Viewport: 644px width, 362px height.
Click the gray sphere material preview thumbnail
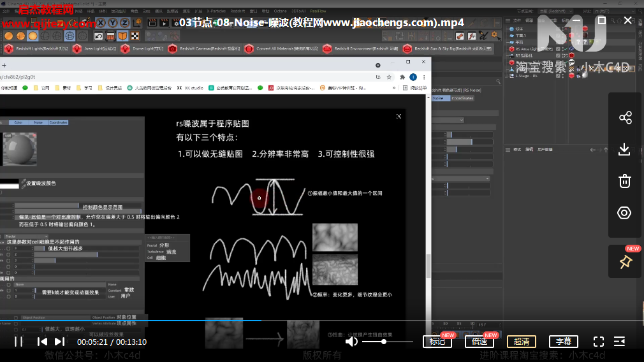click(20, 148)
